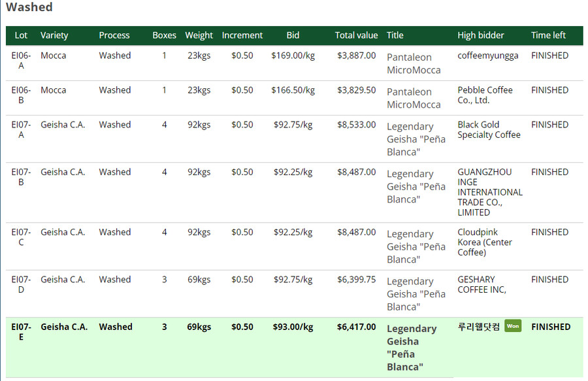
Task: Select lot EI07-E cell in highlighted row
Action: 21,331
